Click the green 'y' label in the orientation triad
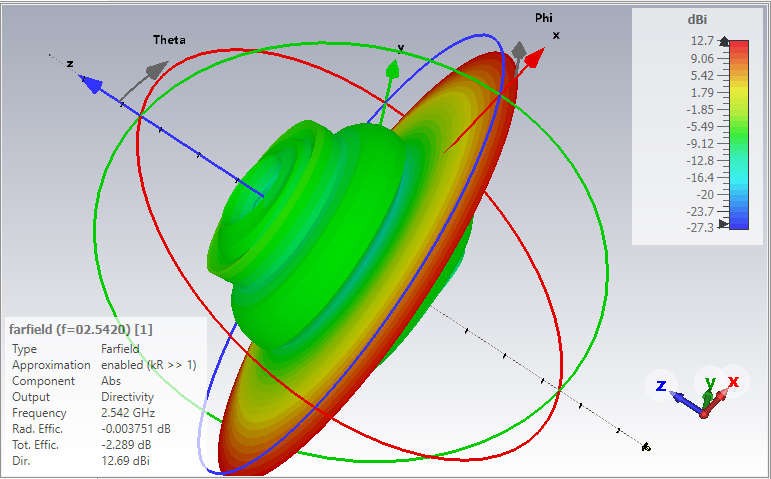This screenshot has height=479, width=771. click(710, 382)
